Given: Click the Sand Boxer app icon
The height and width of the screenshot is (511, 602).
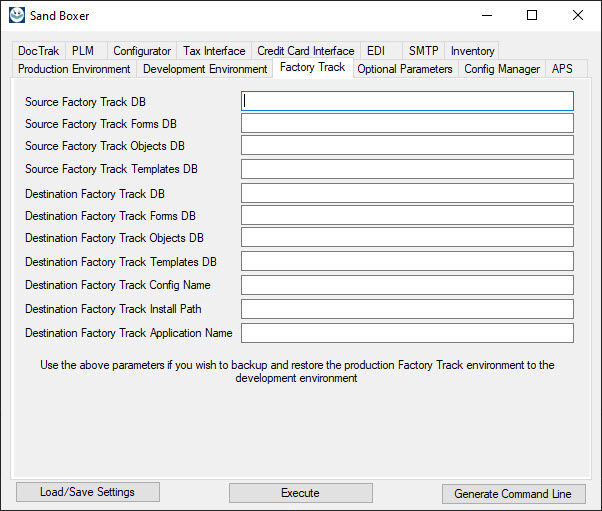Looking at the screenshot, I should point(17,15).
